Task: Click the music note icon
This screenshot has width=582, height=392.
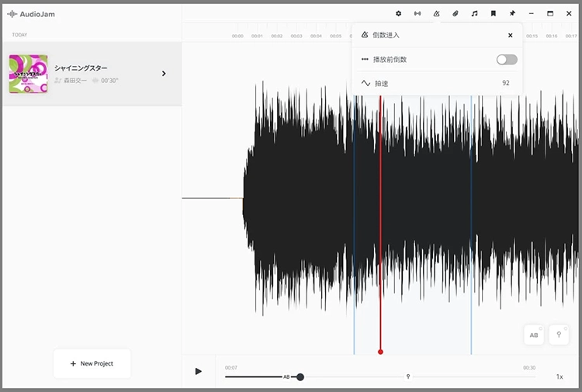Action: click(474, 14)
